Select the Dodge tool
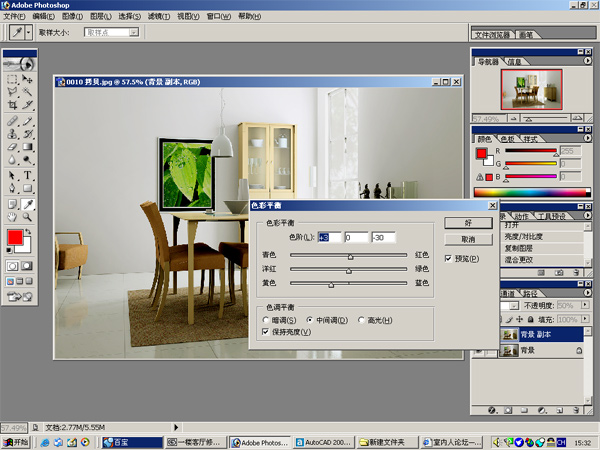Screen dimensions: 600x450 (x=27, y=159)
